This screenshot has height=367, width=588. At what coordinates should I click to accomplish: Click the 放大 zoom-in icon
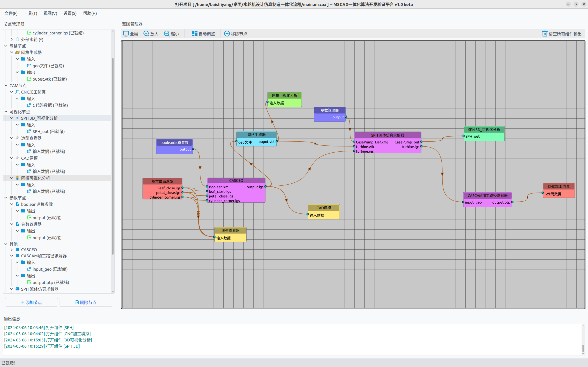146,34
